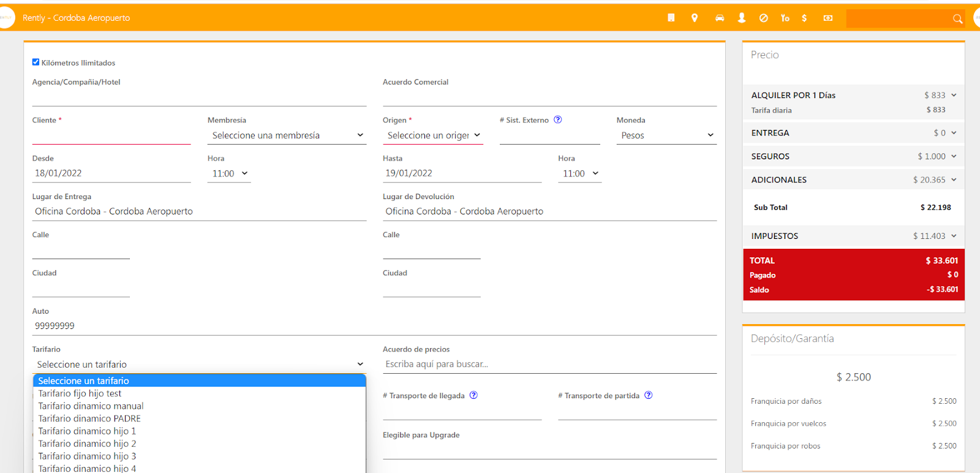Click the location pin icon
Screen dimensions: 980x473
695,18
